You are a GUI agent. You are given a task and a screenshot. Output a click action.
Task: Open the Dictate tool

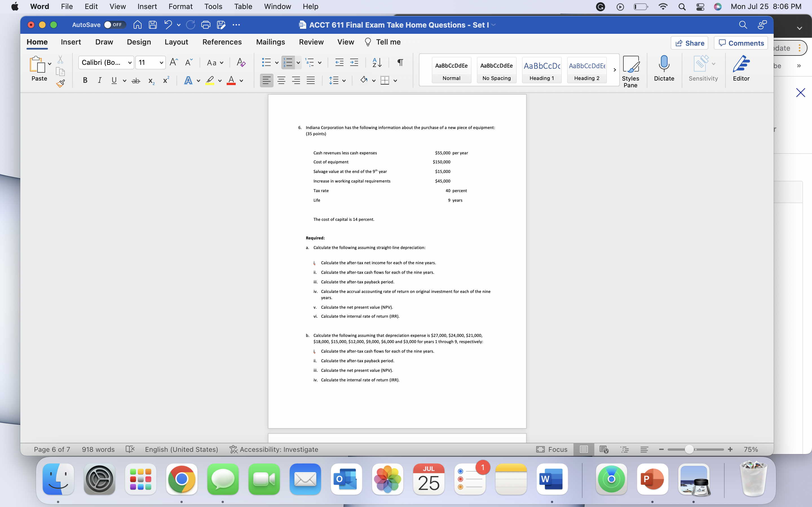click(x=664, y=69)
